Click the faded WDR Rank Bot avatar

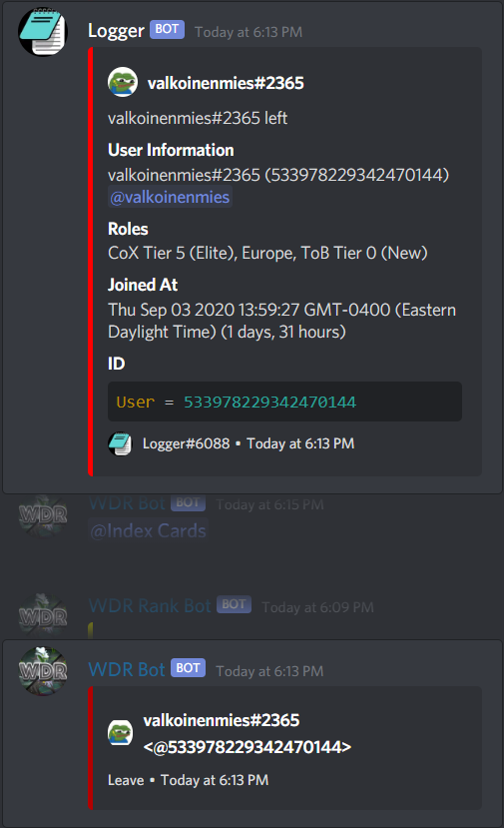pyautogui.click(x=43, y=614)
